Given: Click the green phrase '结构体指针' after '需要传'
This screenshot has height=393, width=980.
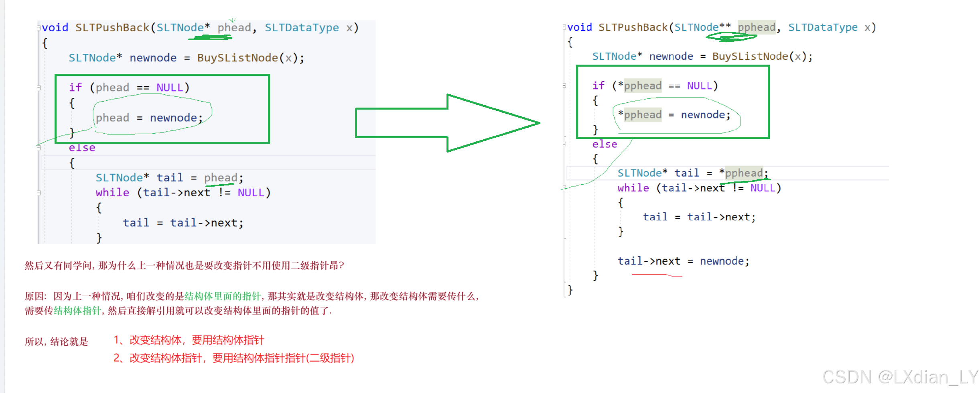Looking at the screenshot, I should coord(77,311).
